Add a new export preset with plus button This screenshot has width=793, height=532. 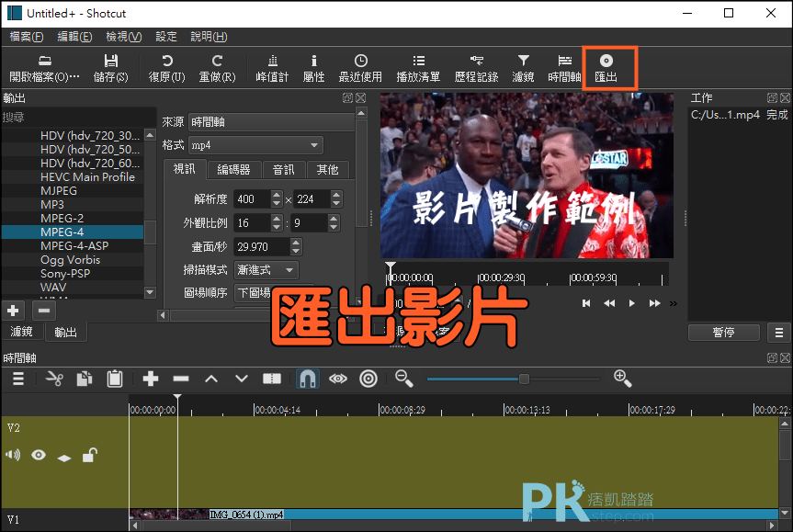13,311
